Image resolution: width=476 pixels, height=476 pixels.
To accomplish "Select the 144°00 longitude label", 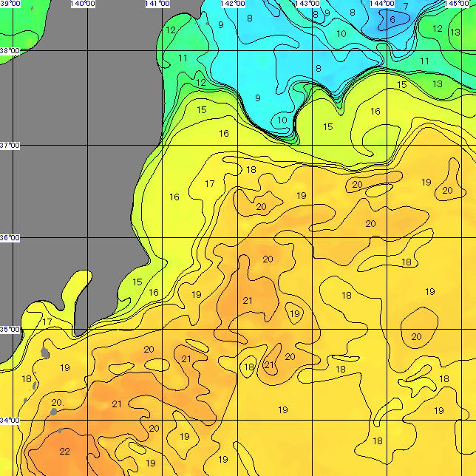I will click(381, 4).
